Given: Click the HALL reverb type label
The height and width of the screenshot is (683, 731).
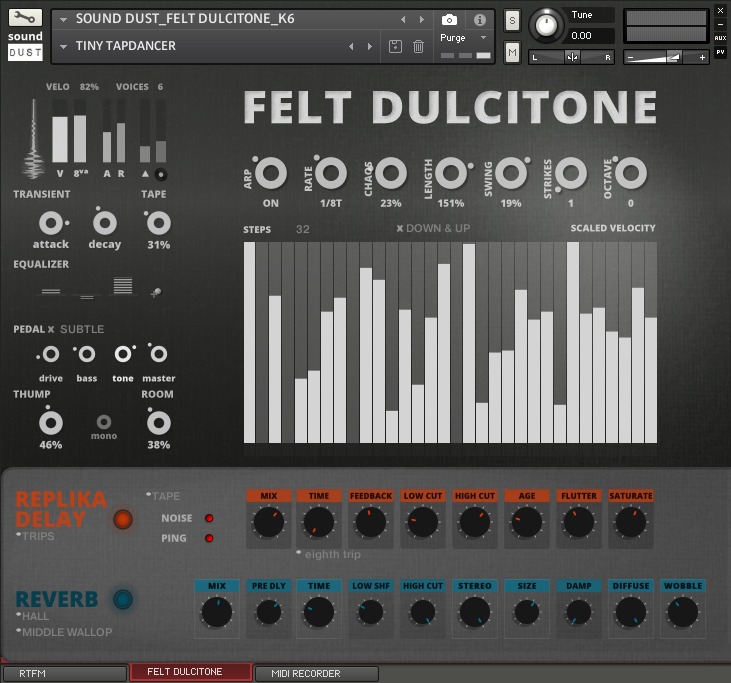Looking at the screenshot, I should pyautogui.click(x=36, y=616).
